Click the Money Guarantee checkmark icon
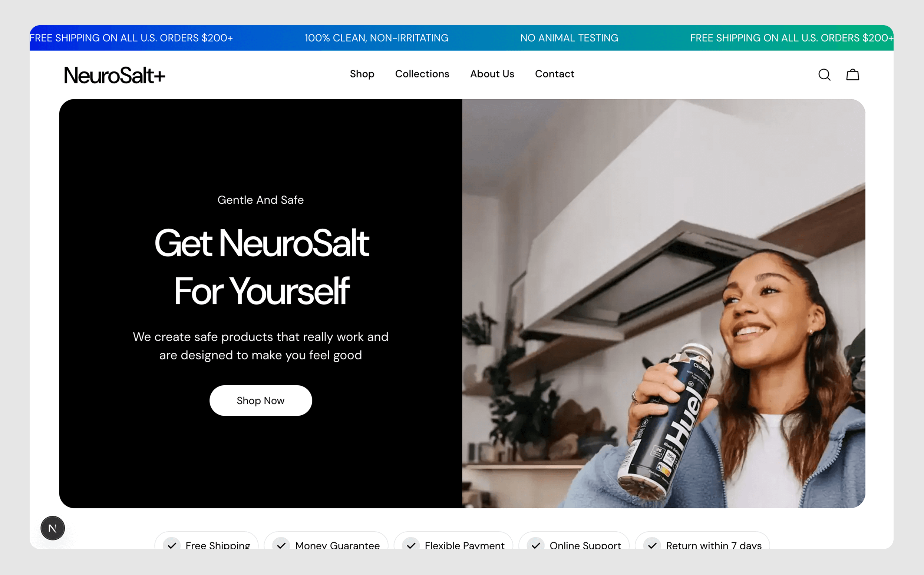The width and height of the screenshot is (924, 575). [281, 545]
